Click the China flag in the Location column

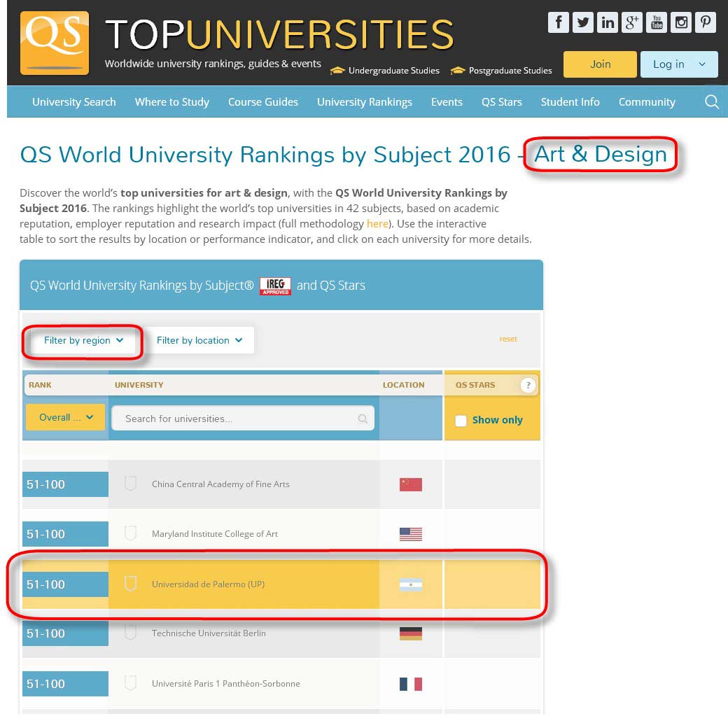tap(411, 484)
